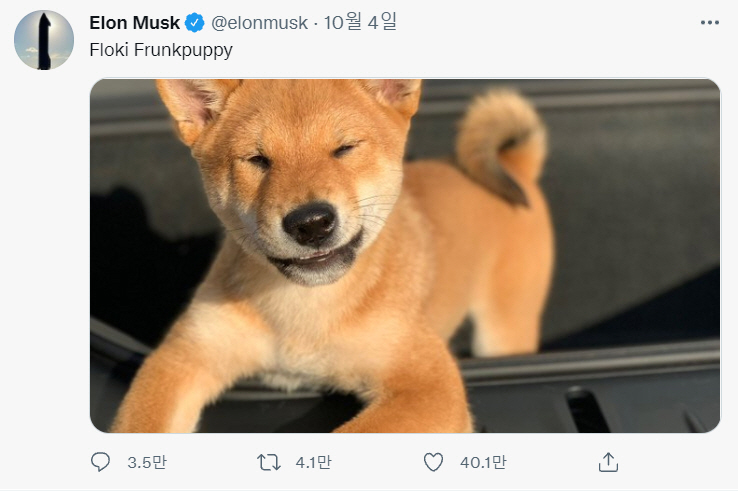The image size is (738, 491).
Task: Click the retweet arrows icon
Action: click(268, 462)
